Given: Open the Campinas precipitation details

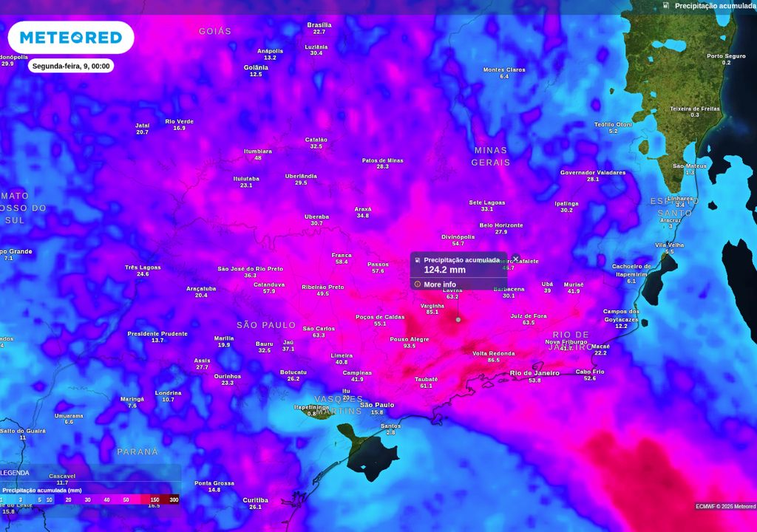Looking at the screenshot, I should pyautogui.click(x=356, y=373).
